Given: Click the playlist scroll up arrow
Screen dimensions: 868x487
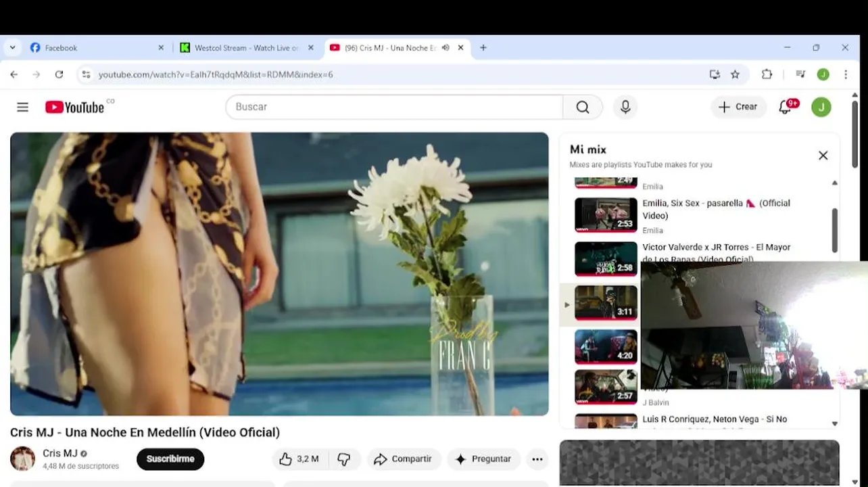Looking at the screenshot, I should (834, 183).
